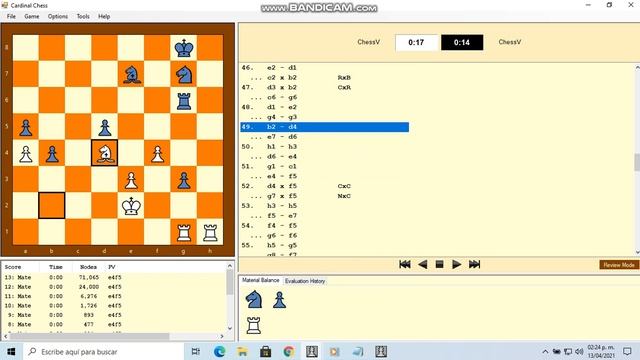The width and height of the screenshot is (640, 360).
Task: Open the notification center icon
Action: [628, 351]
